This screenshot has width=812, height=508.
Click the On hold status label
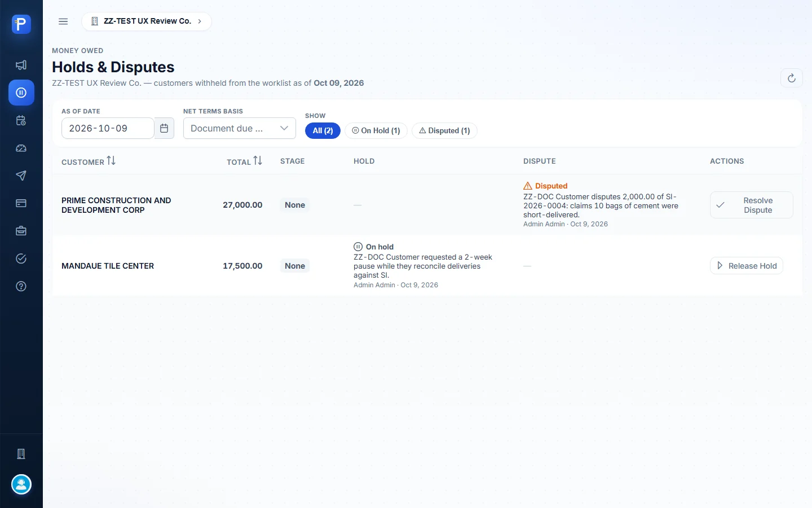(373, 247)
